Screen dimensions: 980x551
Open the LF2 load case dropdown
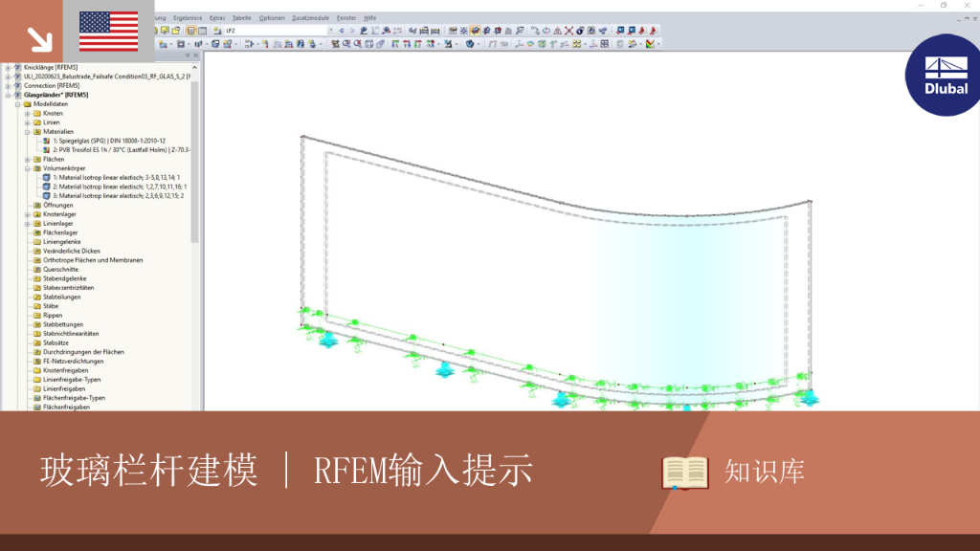click(330, 31)
